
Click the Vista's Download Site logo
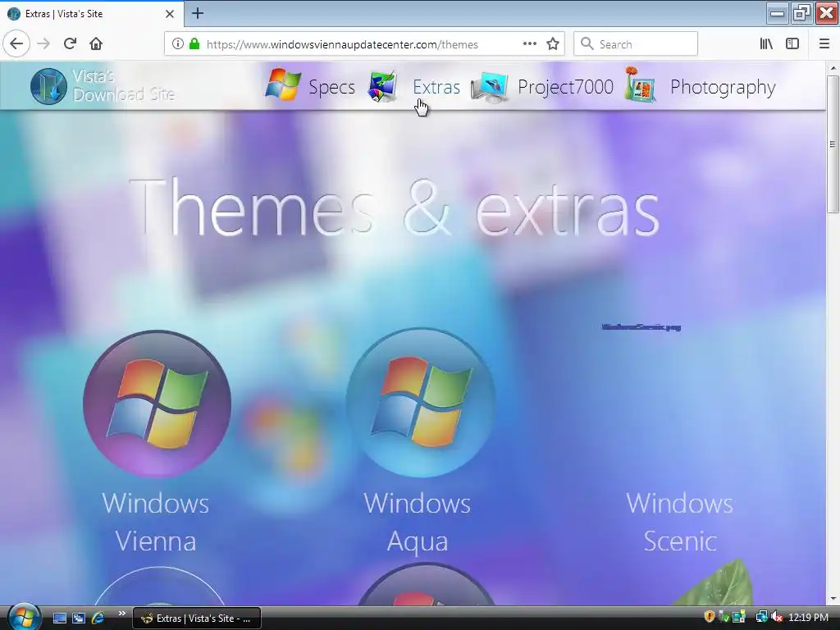(x=103, y=85)
